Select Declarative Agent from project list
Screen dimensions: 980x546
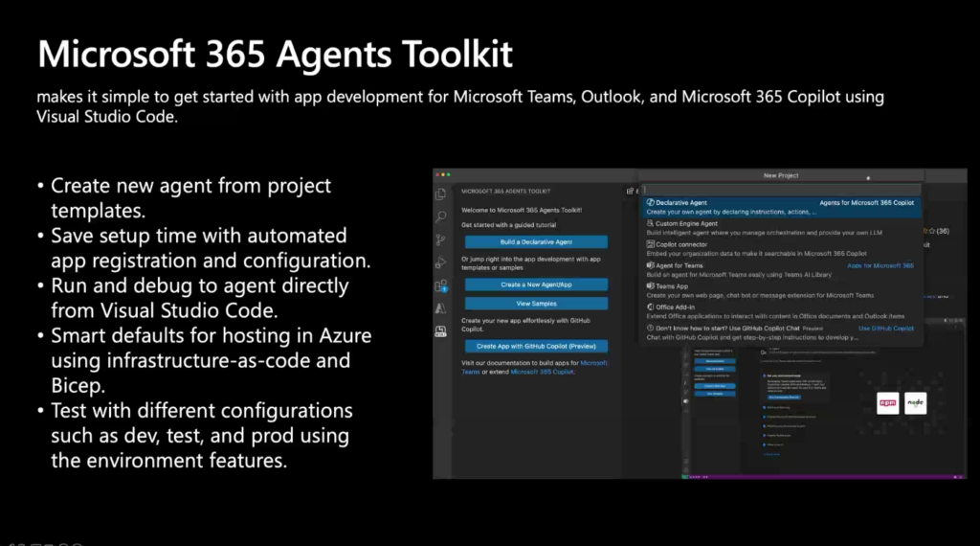(781, 207)
